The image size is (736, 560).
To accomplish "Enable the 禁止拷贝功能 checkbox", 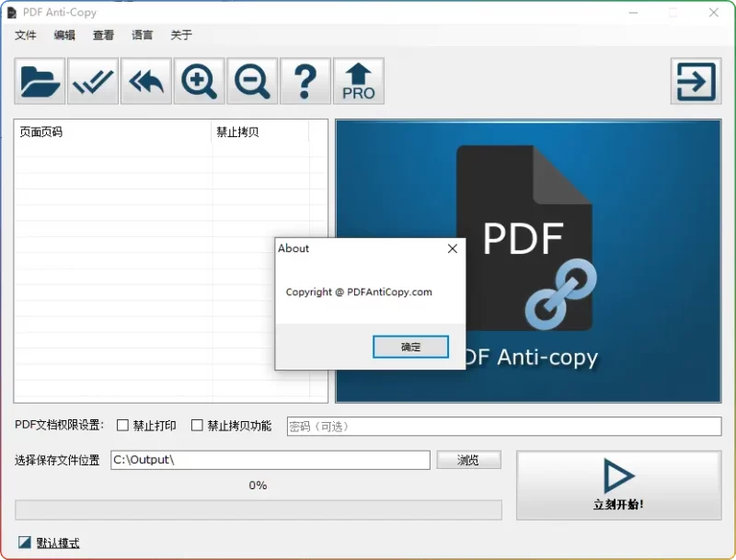I will (197, 425).
